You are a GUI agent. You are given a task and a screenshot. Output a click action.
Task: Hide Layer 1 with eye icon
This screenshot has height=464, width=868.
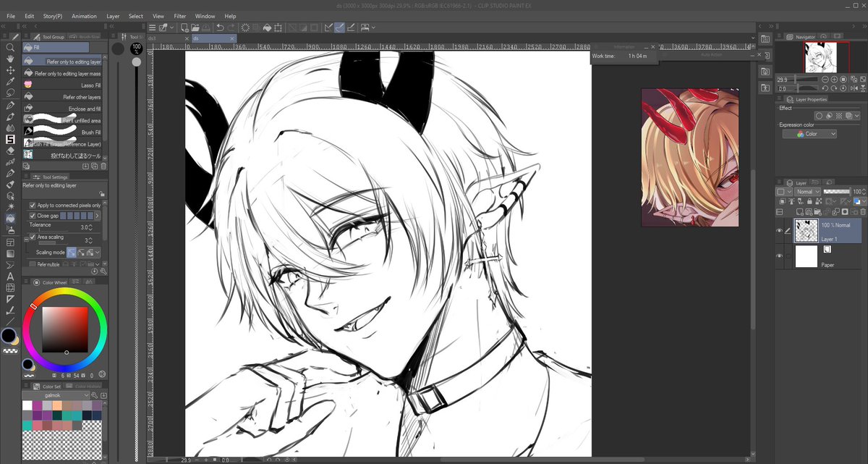779,231
